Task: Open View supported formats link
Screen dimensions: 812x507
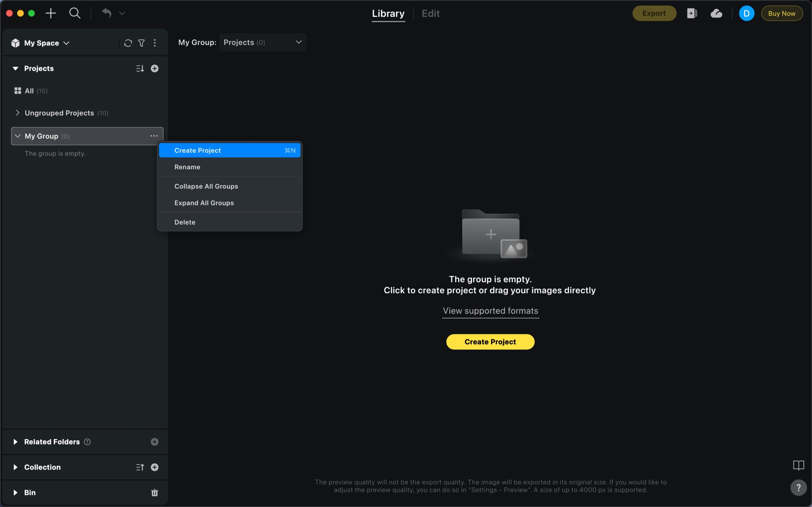Action: tap(490, 310)
